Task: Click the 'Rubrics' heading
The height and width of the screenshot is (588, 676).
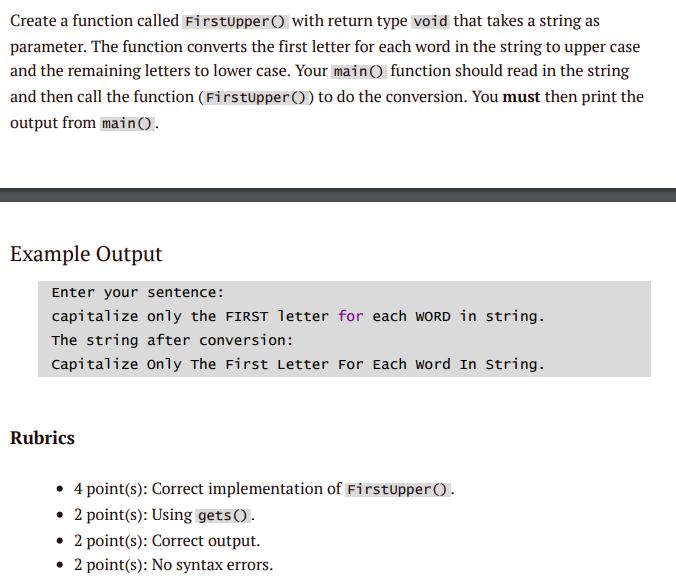Action: [42, 438]
